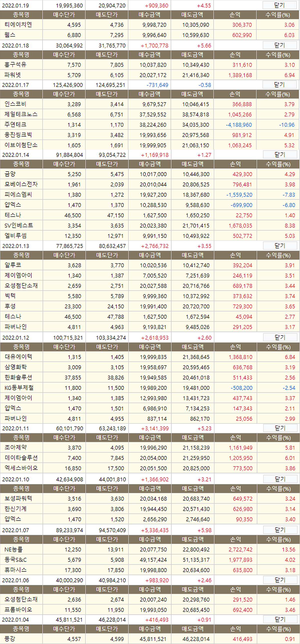Click the -4,188,960 loss value
Image resolution: width=300 pixels, height=644 pixels.
click(x=239, y=125)
